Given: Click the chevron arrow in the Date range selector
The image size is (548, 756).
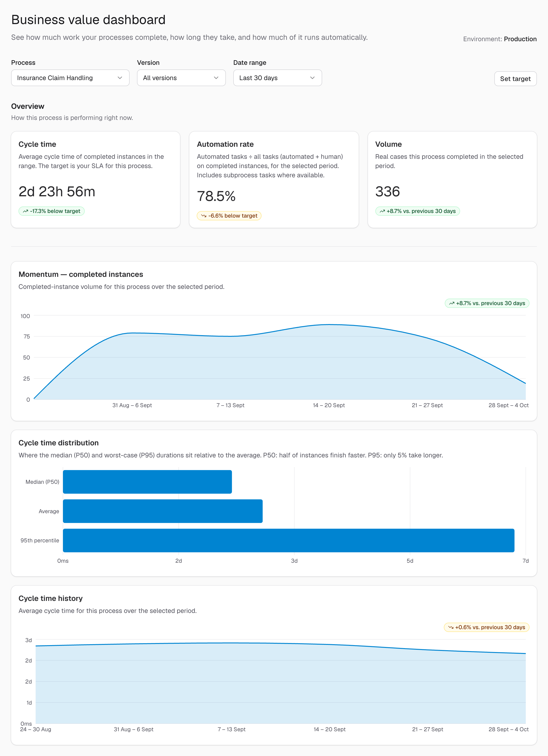Looking at the screenshot, I should [x=312, y=78].
